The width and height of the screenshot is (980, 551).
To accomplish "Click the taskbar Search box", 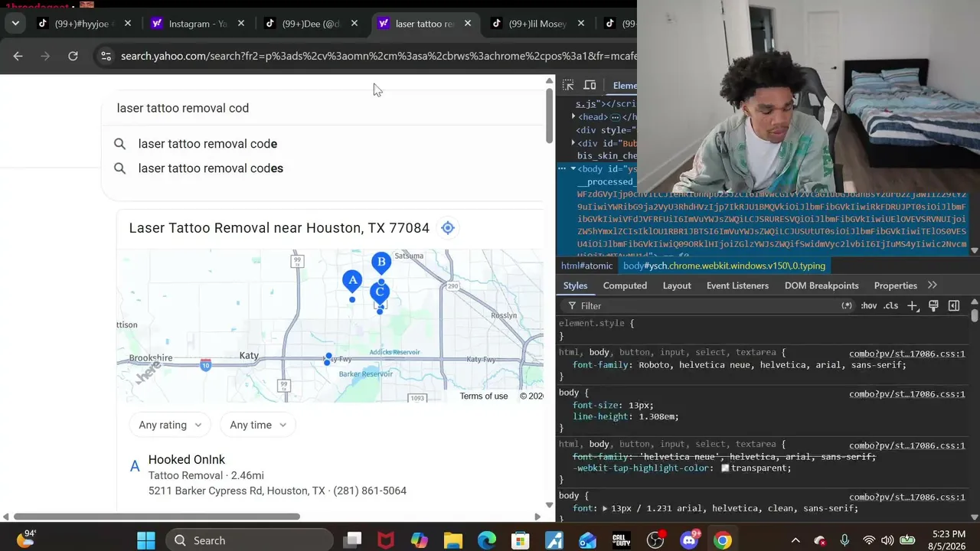I will 249,540.
